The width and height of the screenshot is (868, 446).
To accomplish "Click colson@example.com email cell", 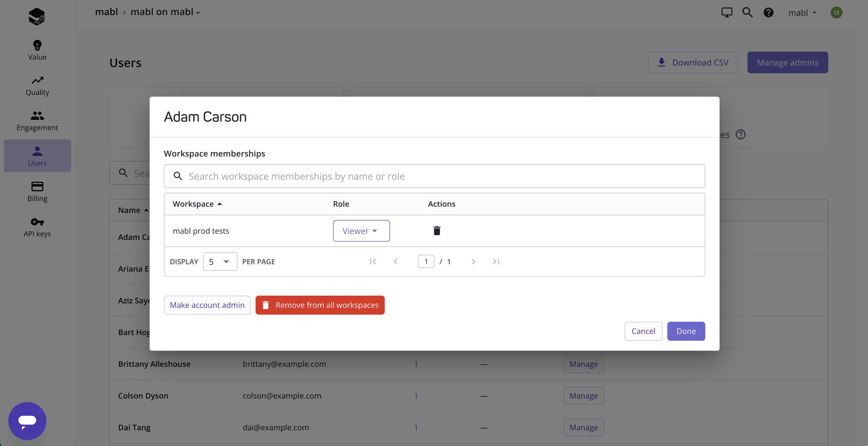I will [x=282, y=396].
